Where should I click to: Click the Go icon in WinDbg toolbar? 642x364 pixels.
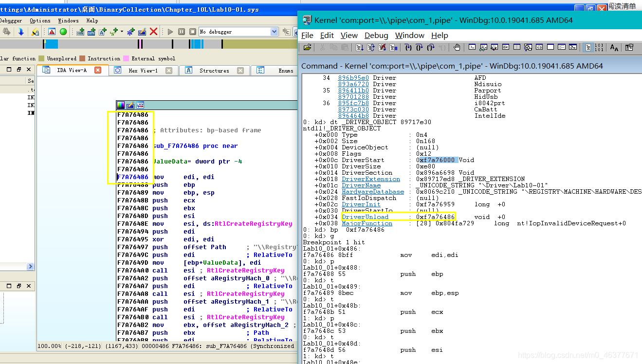pyautogui.click(x=360, y=47)
